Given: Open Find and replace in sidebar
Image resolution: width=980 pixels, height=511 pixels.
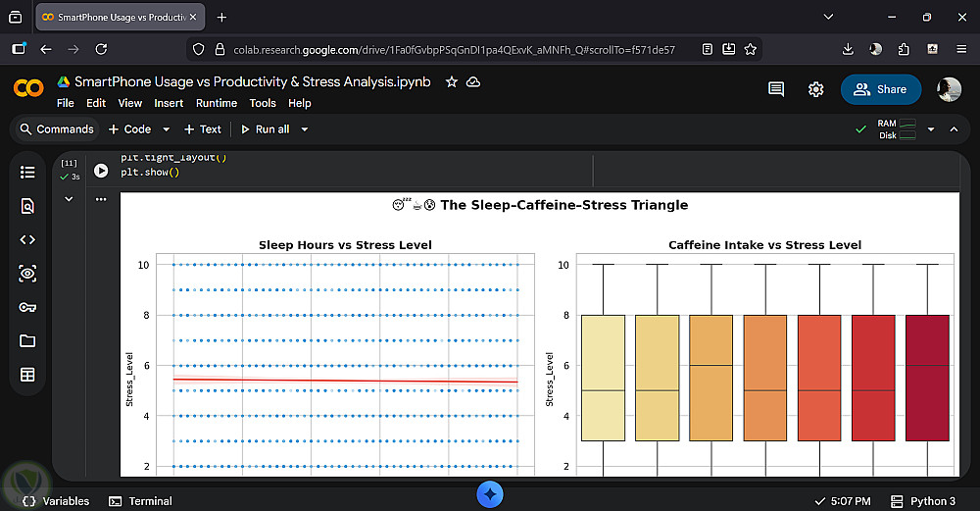Looking at the screenshot, I should click(27, 206).
